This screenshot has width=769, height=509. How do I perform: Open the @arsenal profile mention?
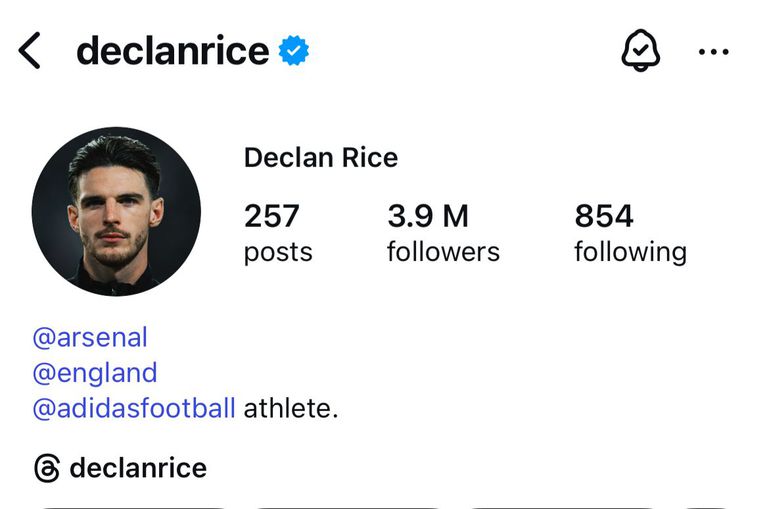pos(90,337)
